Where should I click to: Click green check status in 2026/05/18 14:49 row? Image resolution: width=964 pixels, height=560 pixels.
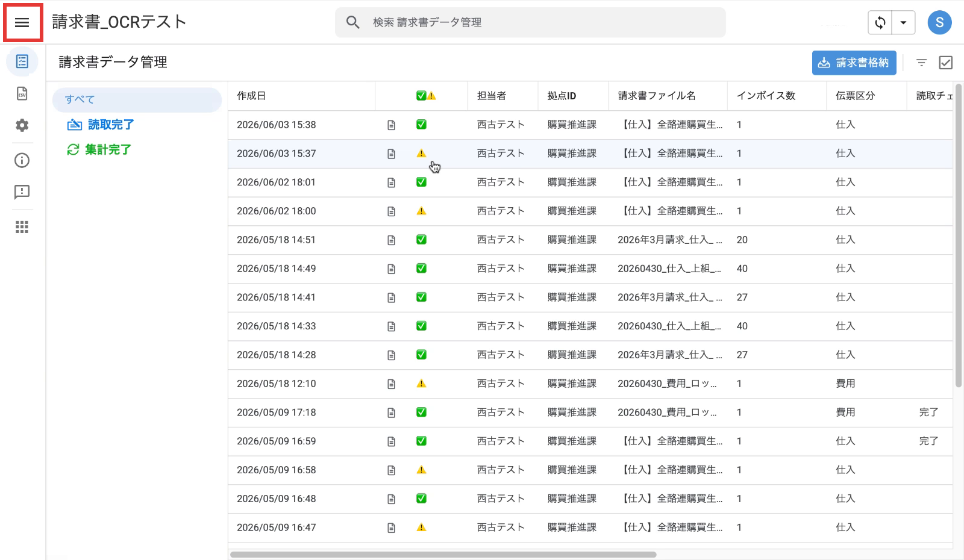(422, 269)
